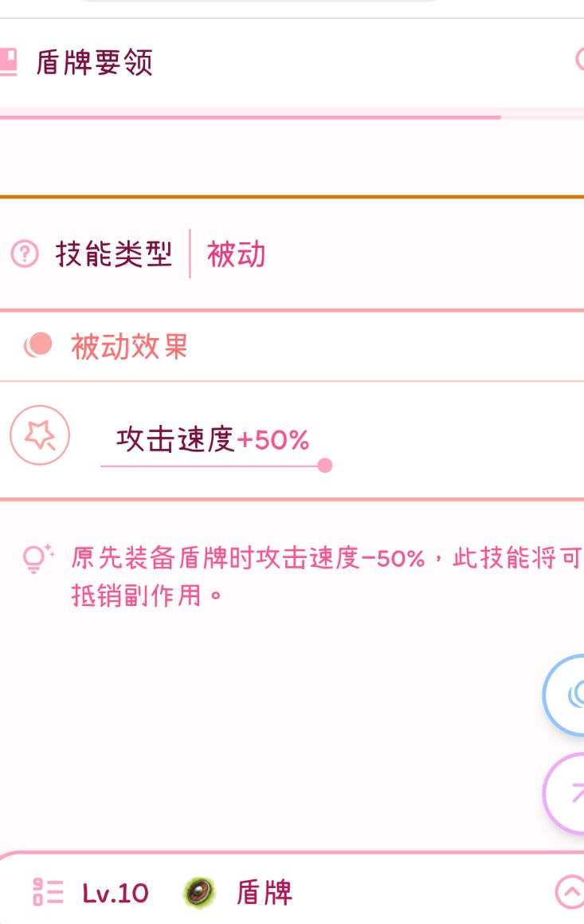Click the 被动效果 crescent icon
This screenshot has width=584, height=924.
coord(38,346)
